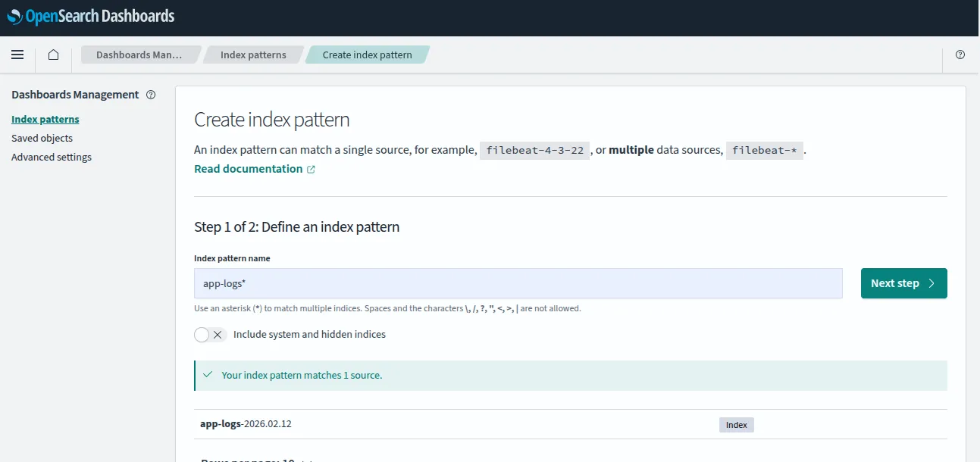
Task: Select the Index patterns breadcrumb
Action: (x=252, y=54)
